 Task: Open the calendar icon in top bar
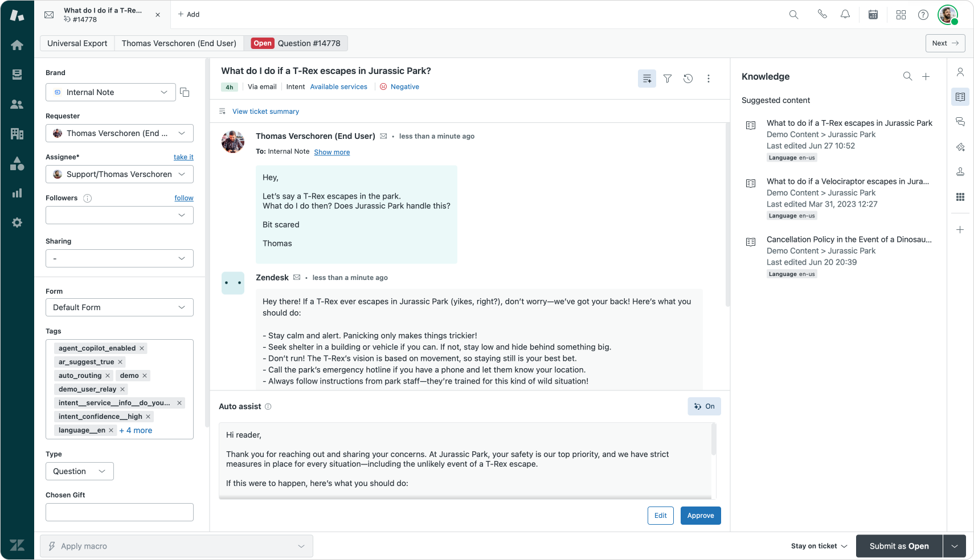(873, 15)
